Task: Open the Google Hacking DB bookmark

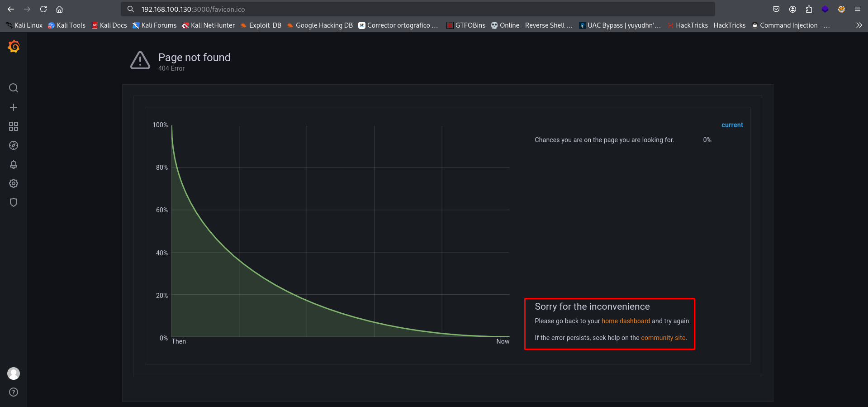Action: (319, 25)
